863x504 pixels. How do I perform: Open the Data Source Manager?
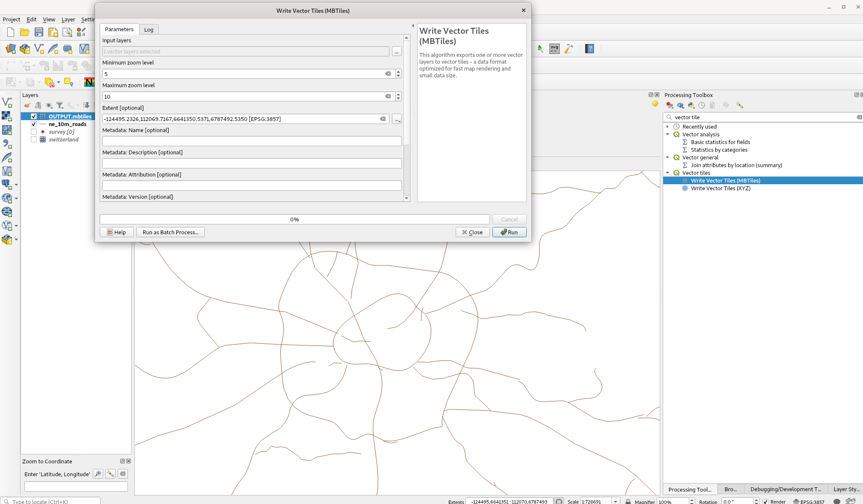(10, 48)
